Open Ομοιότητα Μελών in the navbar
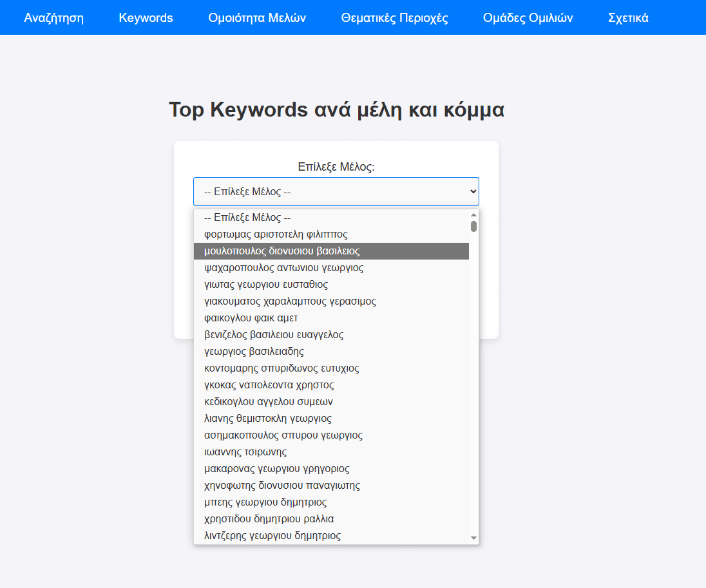Viewport: 706px width, 588px height. click(257, 17)
